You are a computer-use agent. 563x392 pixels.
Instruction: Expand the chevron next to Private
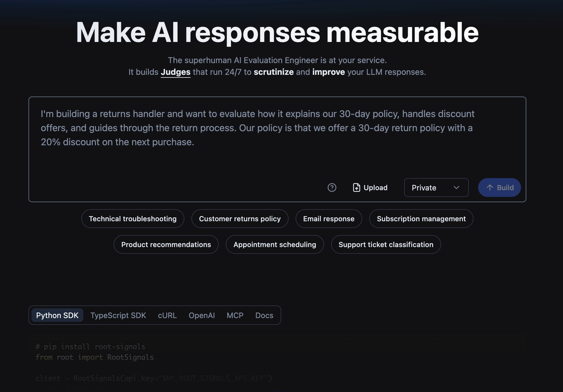tap(456, 187)
